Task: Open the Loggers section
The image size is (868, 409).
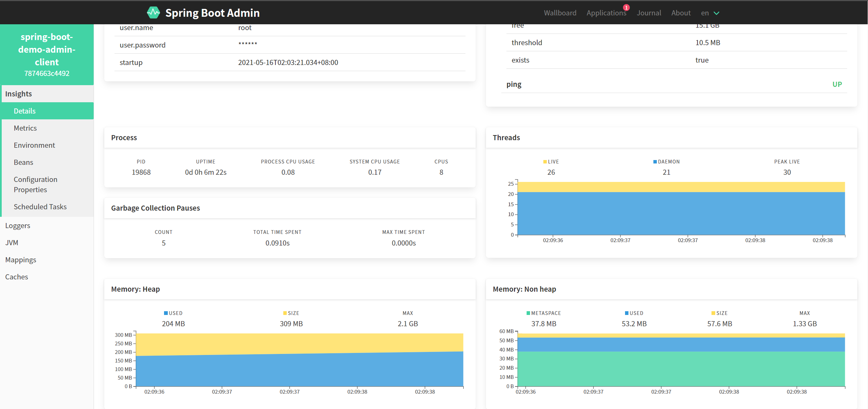Action: pos(18,225)
